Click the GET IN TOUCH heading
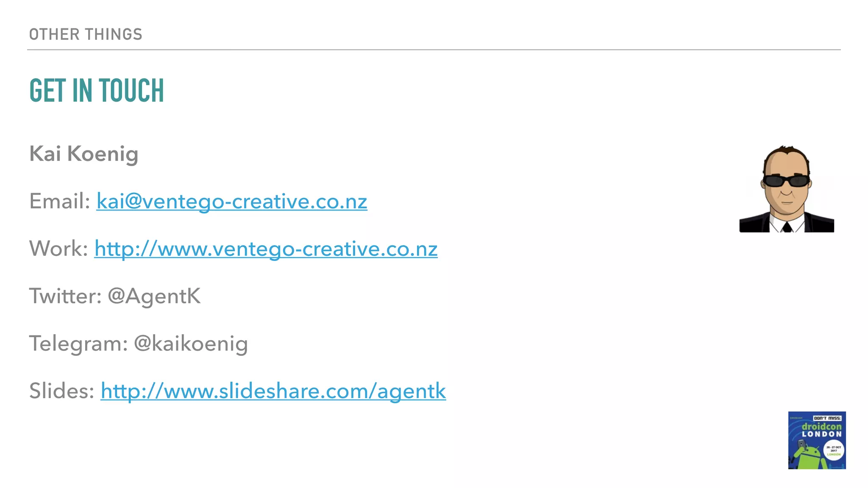The image size is (868, 488). [x=97, y=91]
